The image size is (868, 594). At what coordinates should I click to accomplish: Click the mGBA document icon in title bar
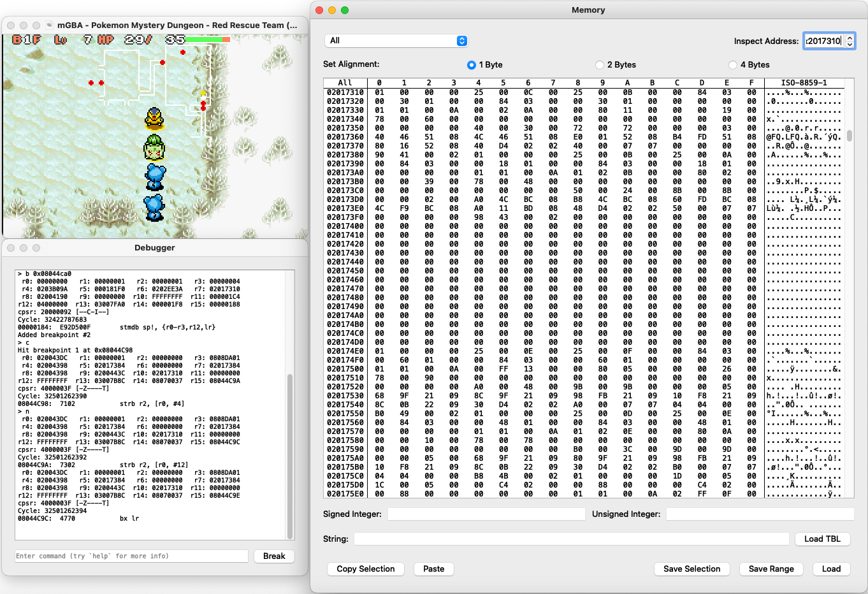[50, 25]
